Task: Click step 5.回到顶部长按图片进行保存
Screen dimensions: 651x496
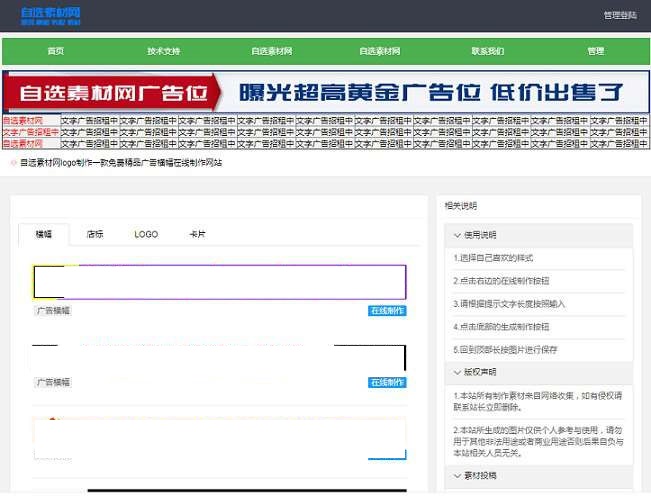Action: click(505, 349)
